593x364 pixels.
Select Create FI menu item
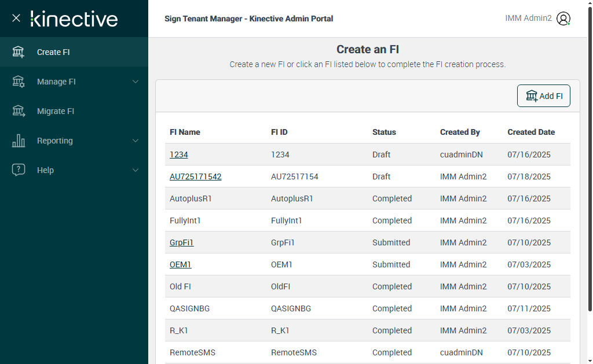(x=53, y=52)
